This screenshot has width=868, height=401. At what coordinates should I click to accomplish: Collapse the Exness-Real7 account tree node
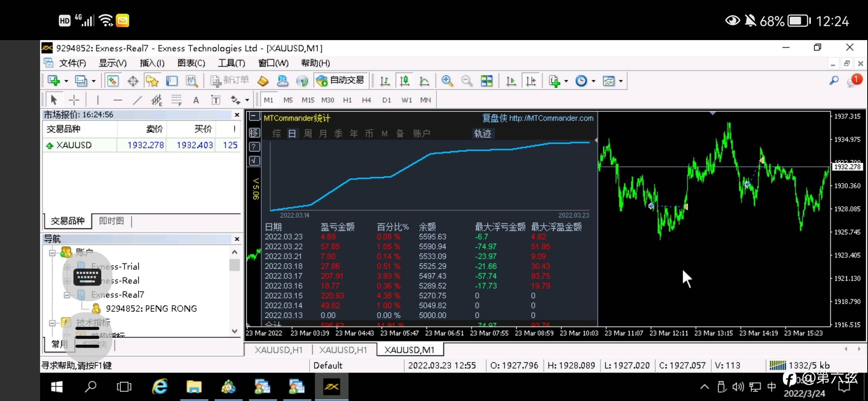(67, 295)
